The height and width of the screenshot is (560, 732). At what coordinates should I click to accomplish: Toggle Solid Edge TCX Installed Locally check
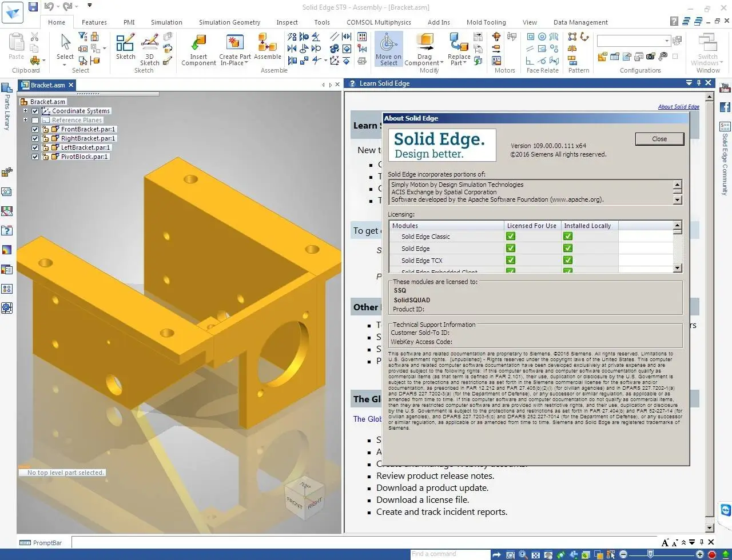tap(568, 260)
